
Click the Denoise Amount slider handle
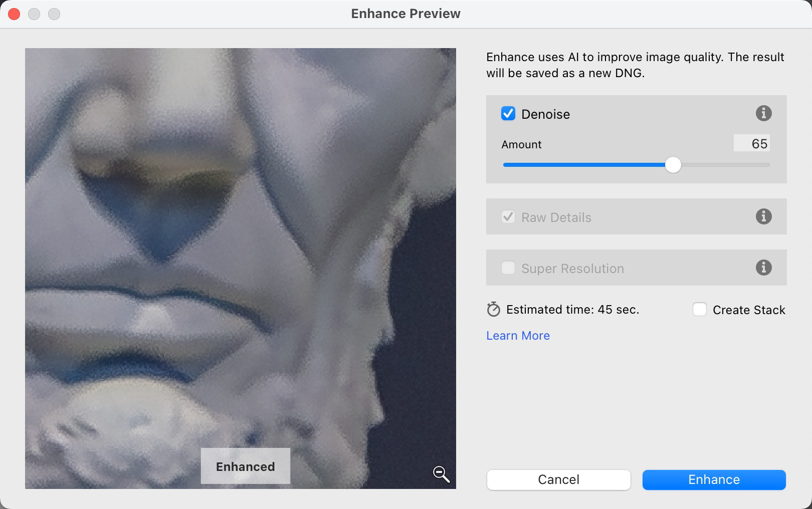point(673,164)
